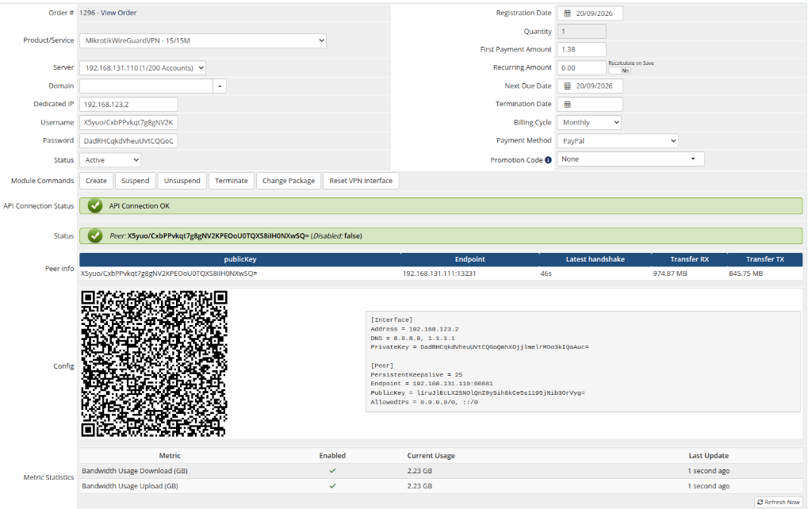Click the Dedicated IP input field

point(128,105)
